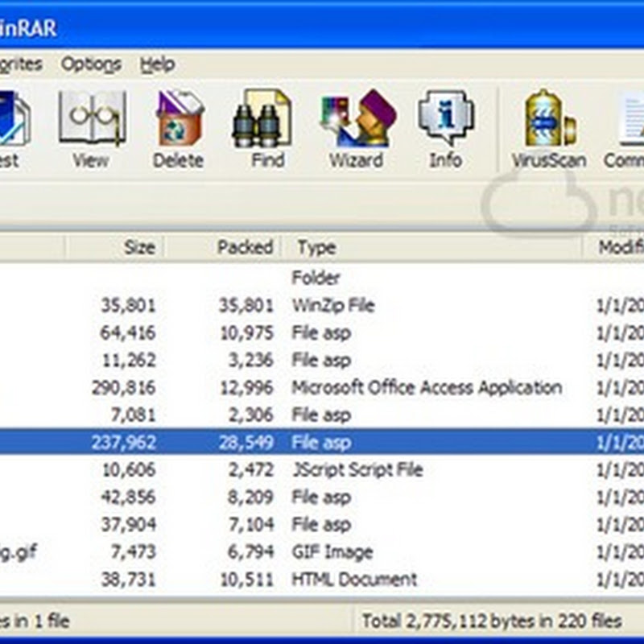
Task: Select File asp in the 37,904 row
Action: (x=321, y=525)
